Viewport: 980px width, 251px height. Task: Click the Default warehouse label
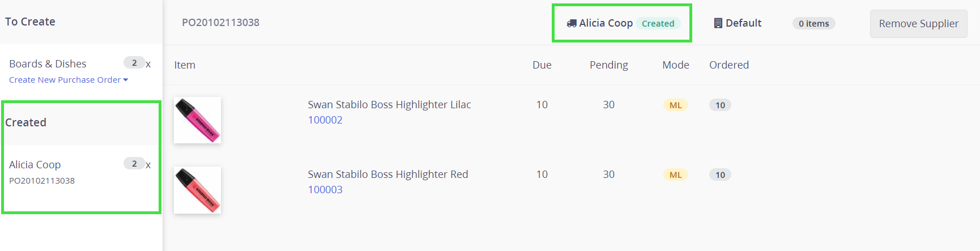tap(743, 23)
